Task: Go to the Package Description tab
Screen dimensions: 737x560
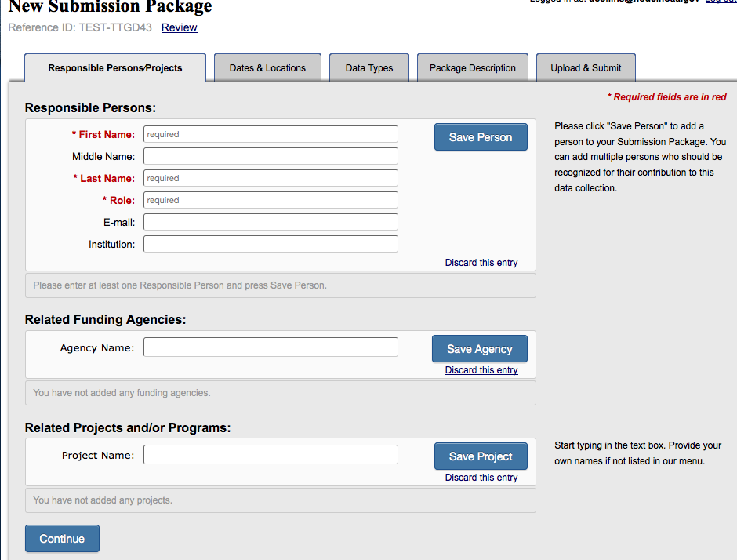Action: [x=473, y=68]
